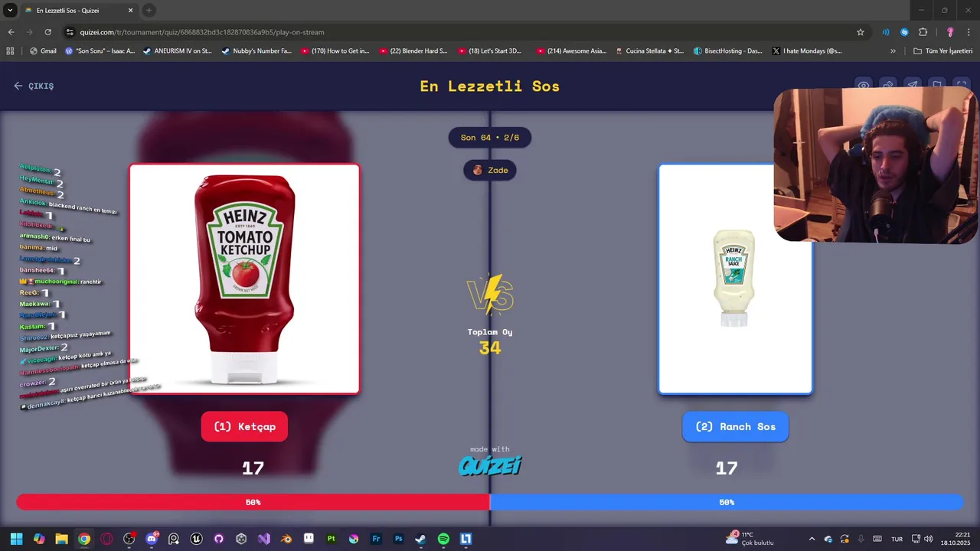
Task: Open the Tüm Yer İşaretleri folder
Action: click(x=942, y=51)
